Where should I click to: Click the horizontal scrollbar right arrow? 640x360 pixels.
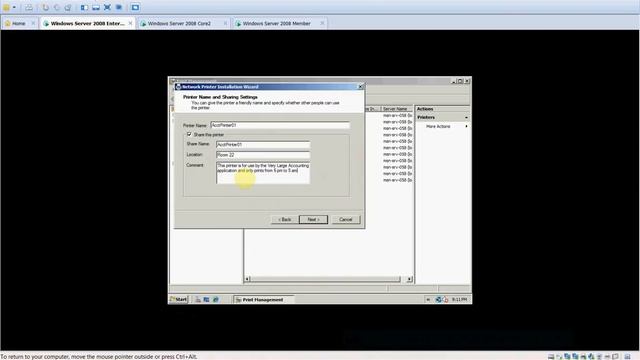409,279
